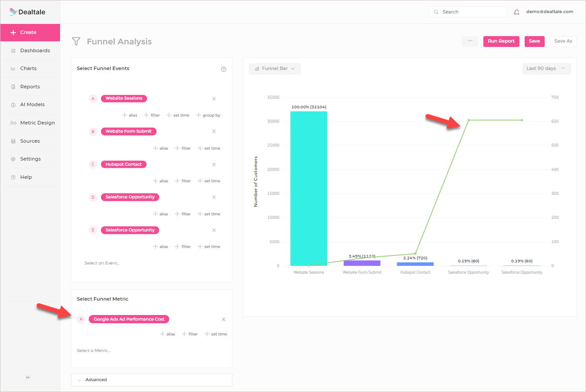Click the search magnifier icon
This screenshot has width=586, height=392.
[x=436, y=12]
